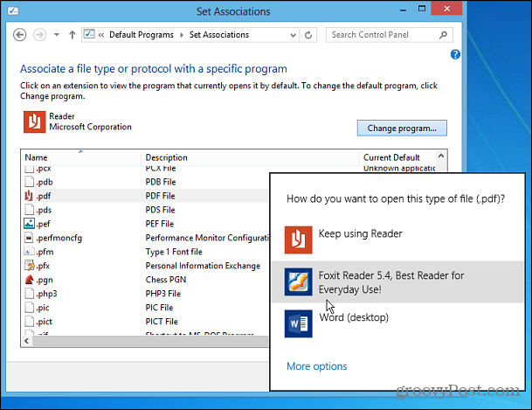532x410 pixels.
Task: Select the .pic extension name
Action: pyautogui.click(x=43, y=308)
